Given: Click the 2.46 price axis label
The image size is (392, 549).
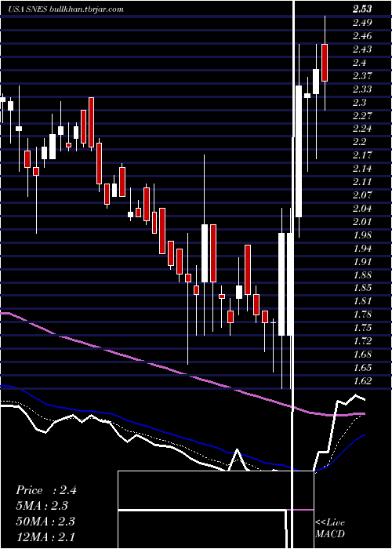Looking at the screenshot, I should pyautogui.click(x=362, y=36).
